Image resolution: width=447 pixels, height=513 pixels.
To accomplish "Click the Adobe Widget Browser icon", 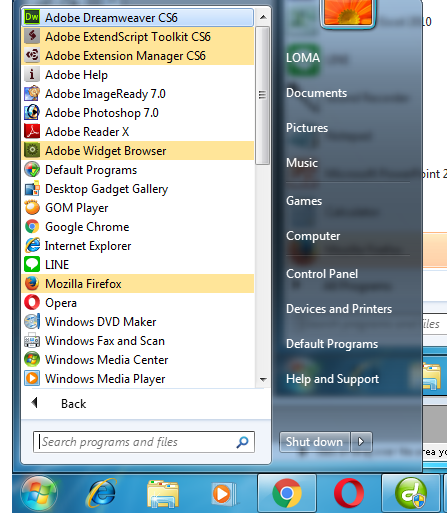I will tap(32, 150).
